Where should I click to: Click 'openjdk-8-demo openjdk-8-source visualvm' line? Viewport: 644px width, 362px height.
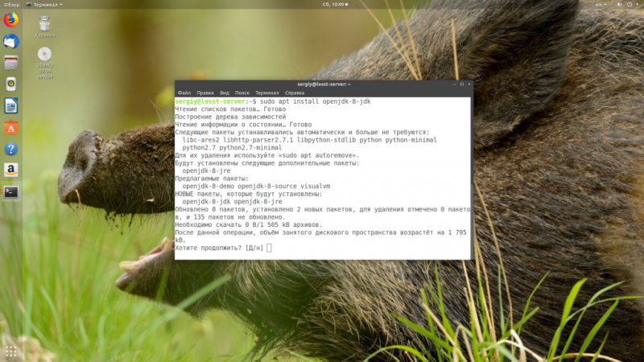pos(256,187)
